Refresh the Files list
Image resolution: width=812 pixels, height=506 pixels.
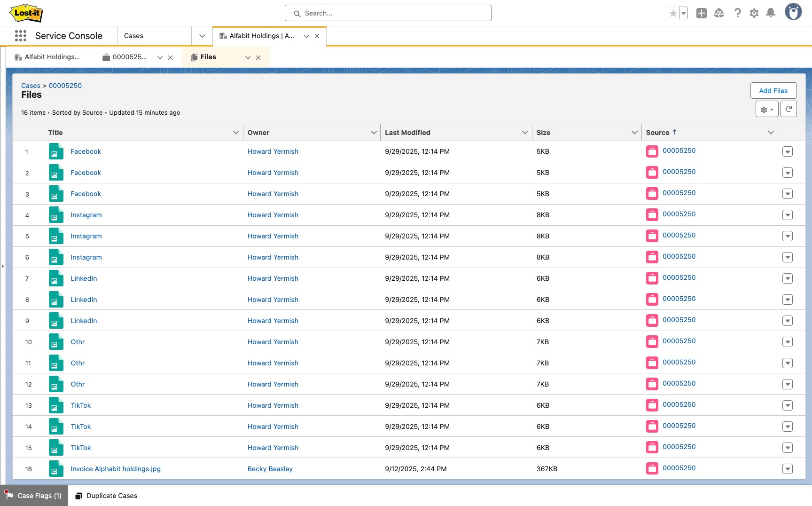[789, 109]
